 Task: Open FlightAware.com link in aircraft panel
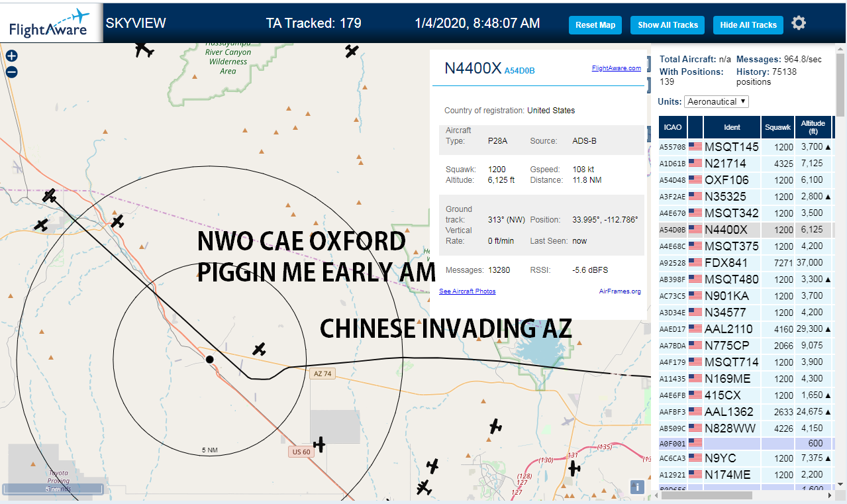click(616, 68)
